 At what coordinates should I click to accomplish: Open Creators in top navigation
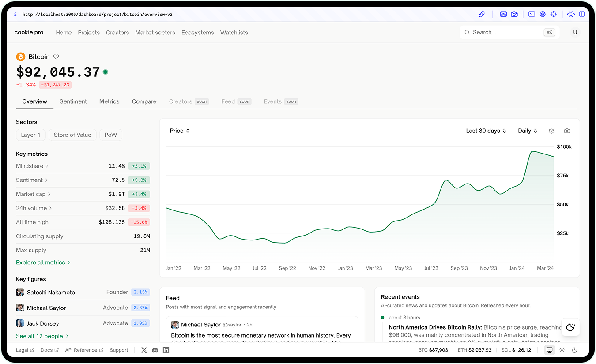pyautogui.click(x=117, y=33)
